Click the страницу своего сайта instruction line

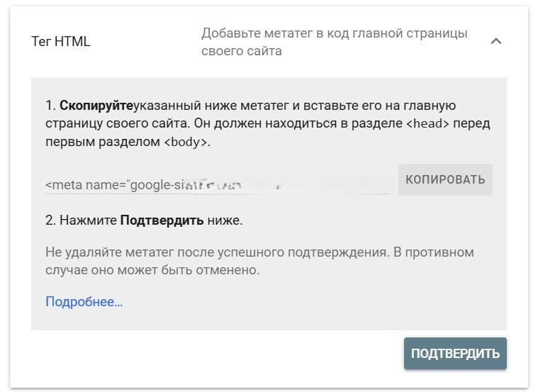point(268,123)
